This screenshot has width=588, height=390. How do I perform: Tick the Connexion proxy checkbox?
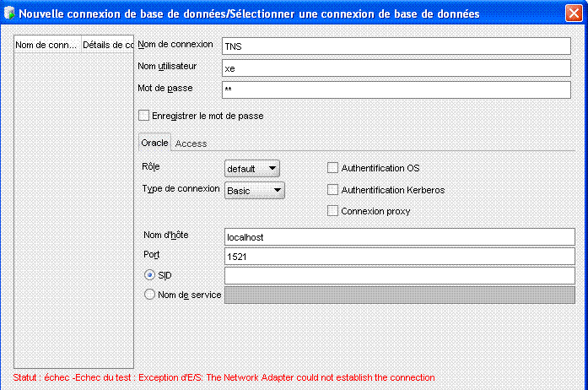332,210
